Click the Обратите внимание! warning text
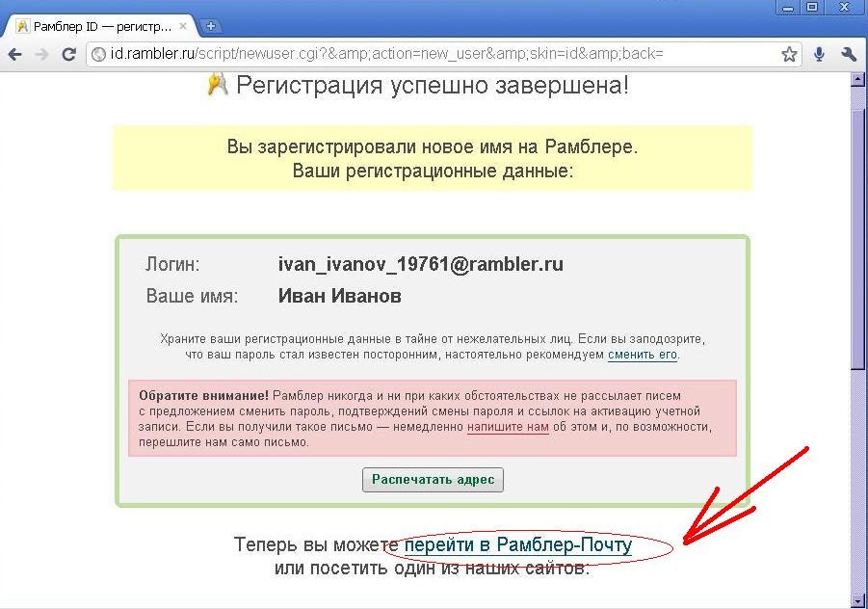 pos(203,396)
